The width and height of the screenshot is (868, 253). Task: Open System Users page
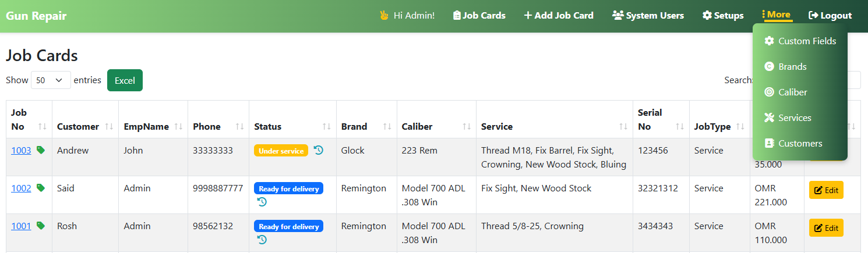[648, 15]
